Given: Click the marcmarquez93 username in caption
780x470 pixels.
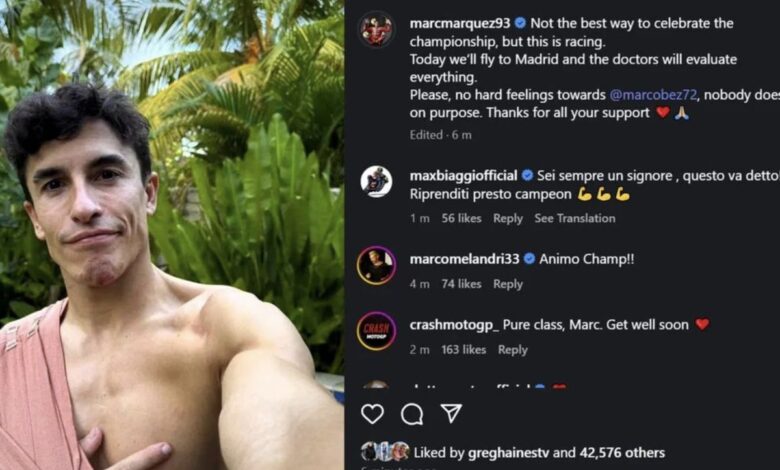Looking at the screenshot, I should pos(459,23).
